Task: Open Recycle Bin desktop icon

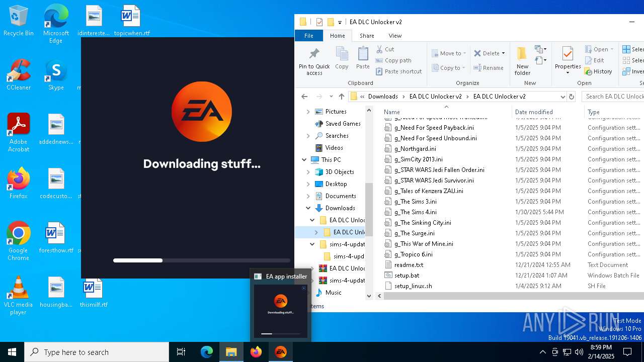Action: (x=19, y=21)
